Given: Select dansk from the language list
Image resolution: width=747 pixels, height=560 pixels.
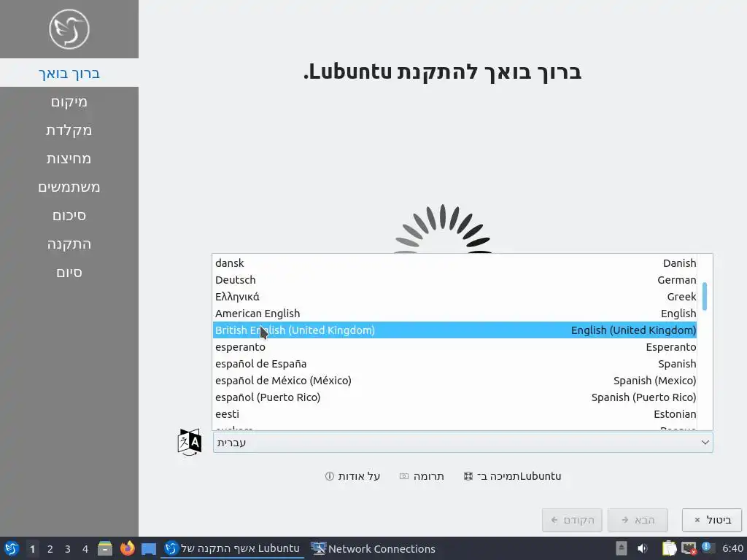Looking at the screenshot, I should coord(455,263).
